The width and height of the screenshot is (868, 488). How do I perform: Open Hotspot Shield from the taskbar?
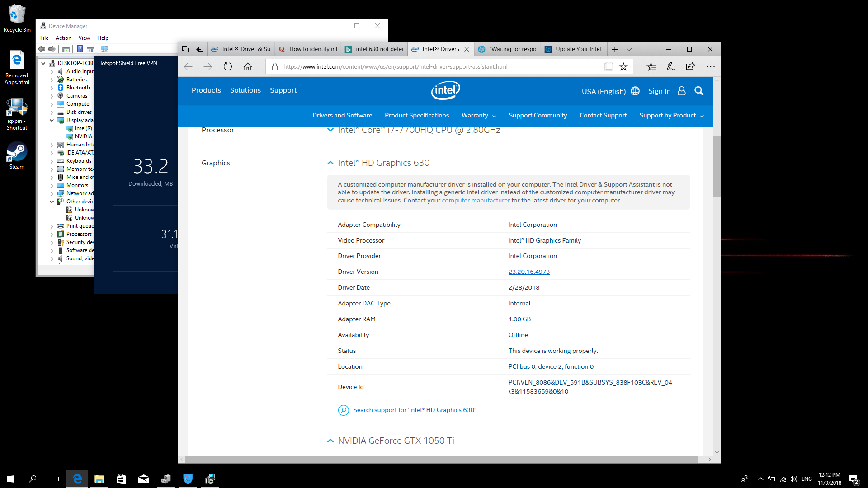pyautogui.click(x=188, y=479)
